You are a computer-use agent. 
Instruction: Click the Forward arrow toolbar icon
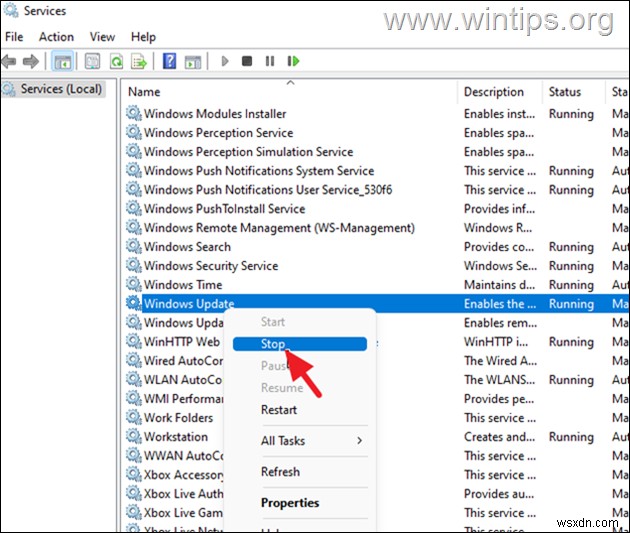coord(31,61)
